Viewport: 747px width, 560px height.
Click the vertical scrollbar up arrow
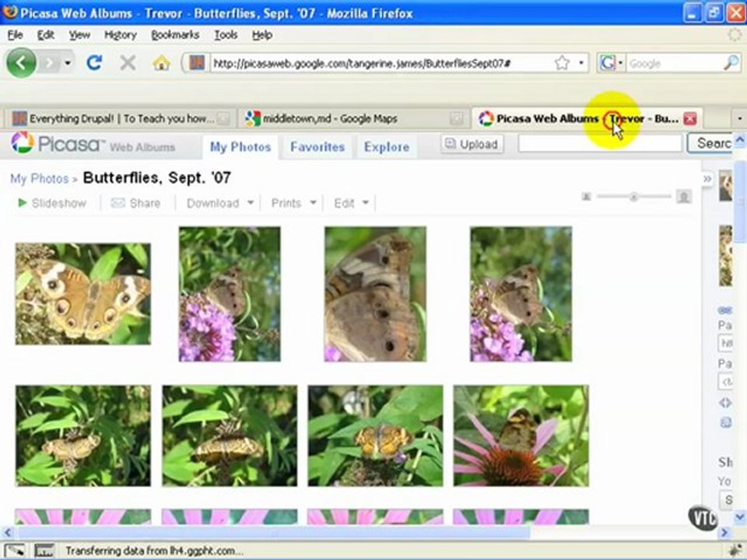click(x=740, y=139)
